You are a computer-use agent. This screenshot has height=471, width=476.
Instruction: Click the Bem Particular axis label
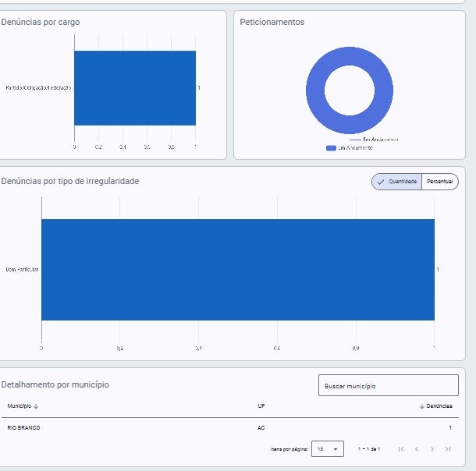click(22, 270)
